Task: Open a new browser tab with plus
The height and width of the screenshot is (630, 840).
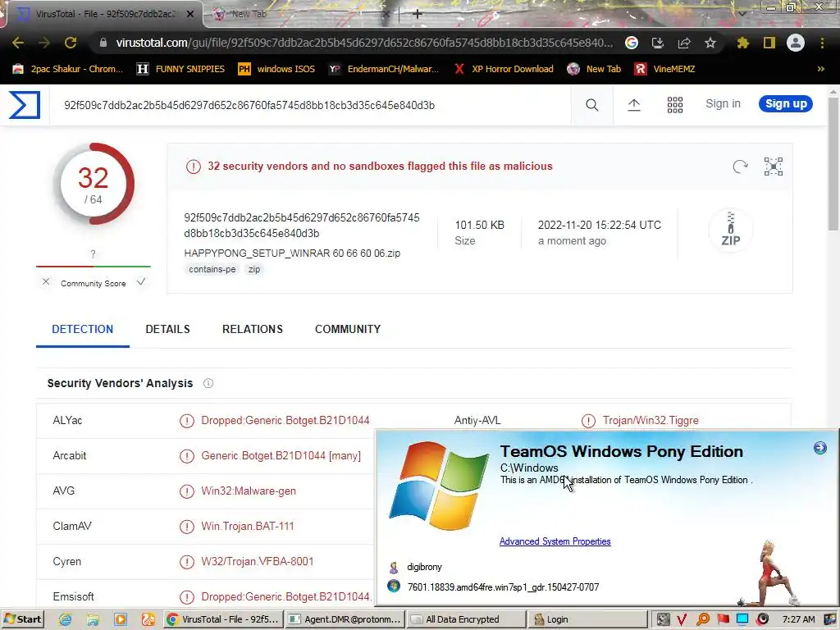Action: 418,14
